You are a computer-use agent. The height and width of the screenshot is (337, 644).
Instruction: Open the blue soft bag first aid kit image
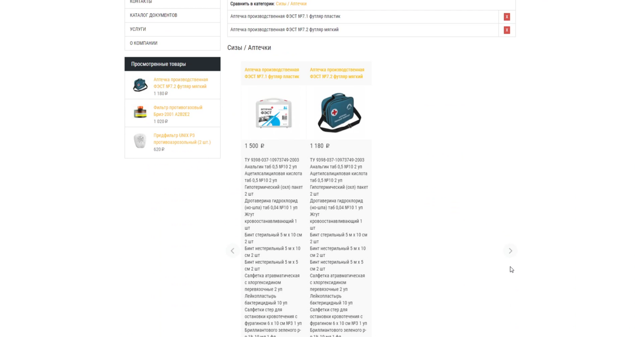coord(339,112)
